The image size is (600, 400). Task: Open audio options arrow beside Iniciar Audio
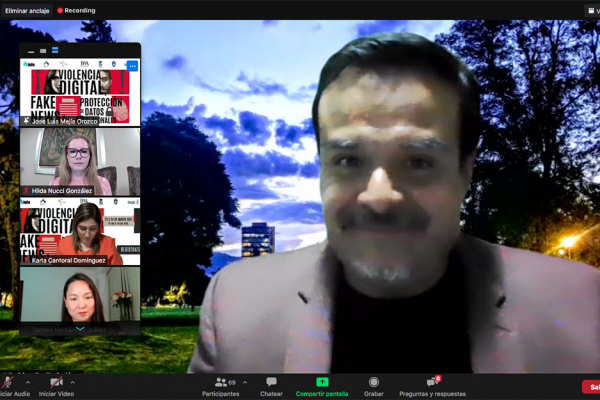[x=28, y=382]
